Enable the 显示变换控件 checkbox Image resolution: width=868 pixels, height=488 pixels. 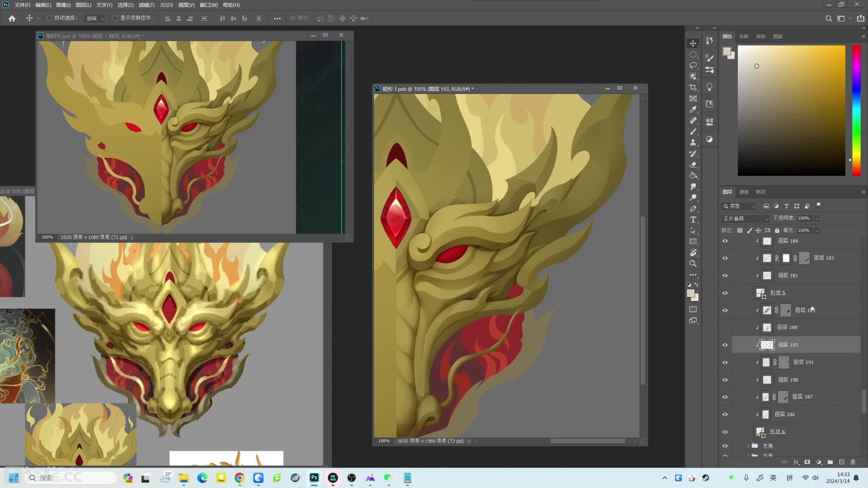coord(115,18)
